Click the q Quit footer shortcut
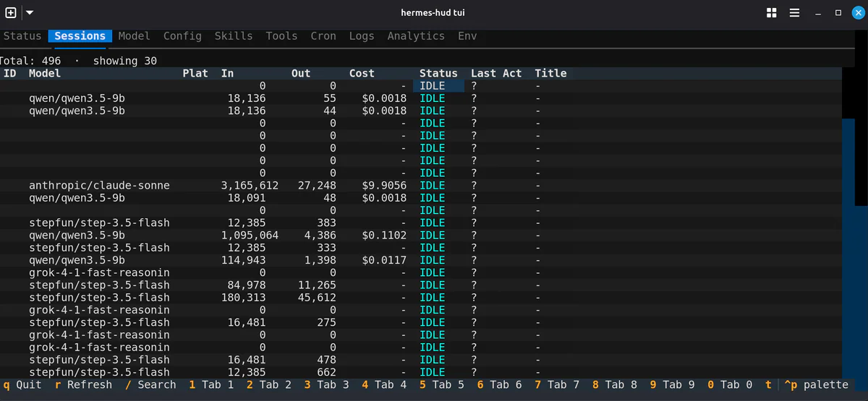The image size is (868, 401). pos(22,385)
